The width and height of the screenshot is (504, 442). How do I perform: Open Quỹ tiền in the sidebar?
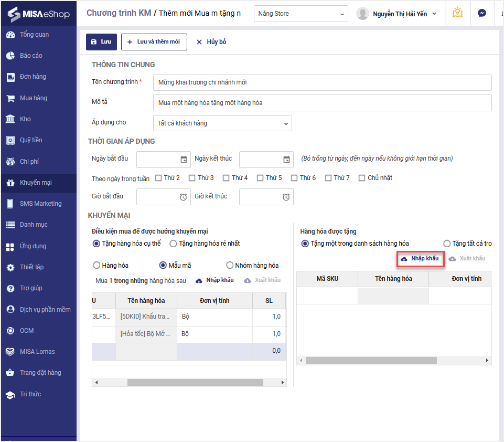[31, 140]
